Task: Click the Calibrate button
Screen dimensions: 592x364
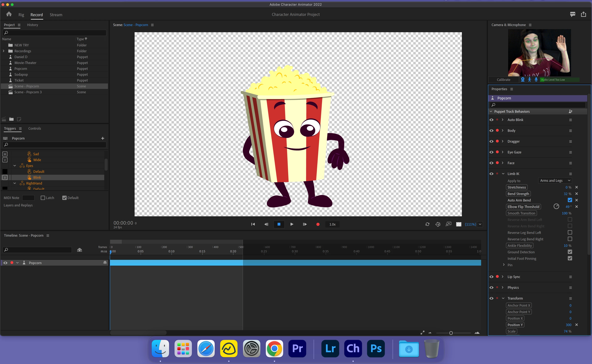Action: click(503, 80)
